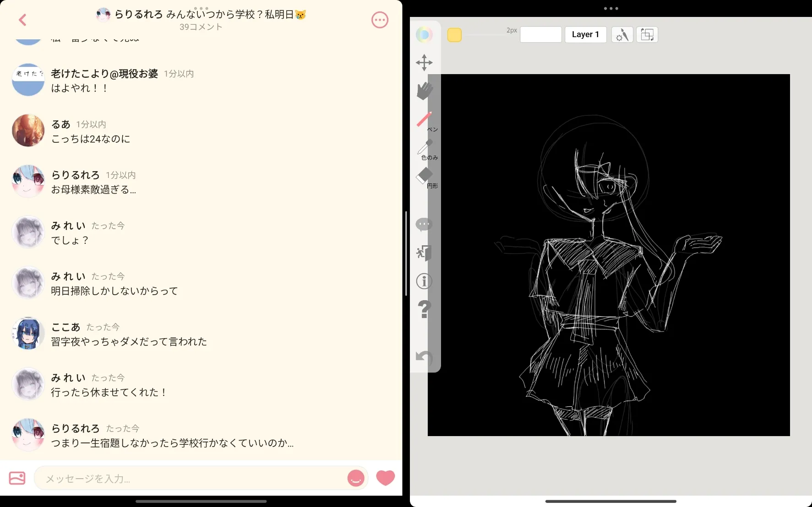Select comment つまり一生宿題しなかったら学校行かなくていいのか...
The width and height of the screenshot is (812, 507).
(x=172, y=443)
